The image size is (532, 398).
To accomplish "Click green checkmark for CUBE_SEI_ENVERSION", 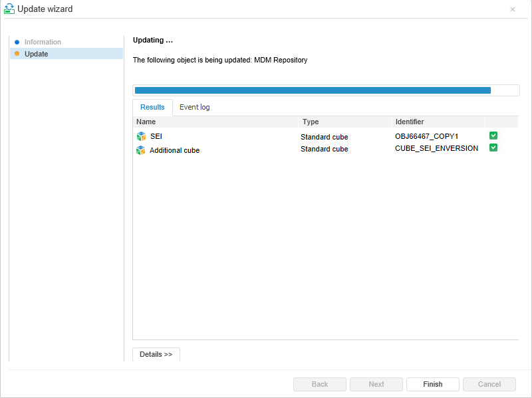I will coord(493,148).
